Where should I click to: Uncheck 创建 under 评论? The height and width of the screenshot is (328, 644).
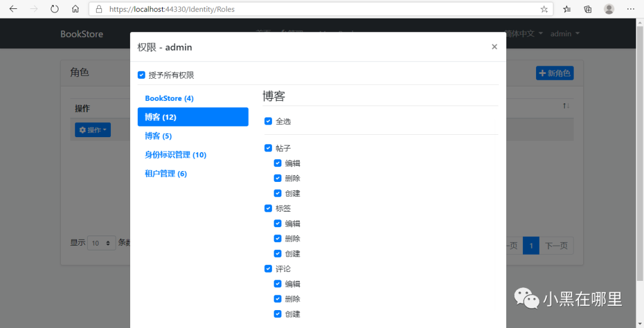pos(278,314)
